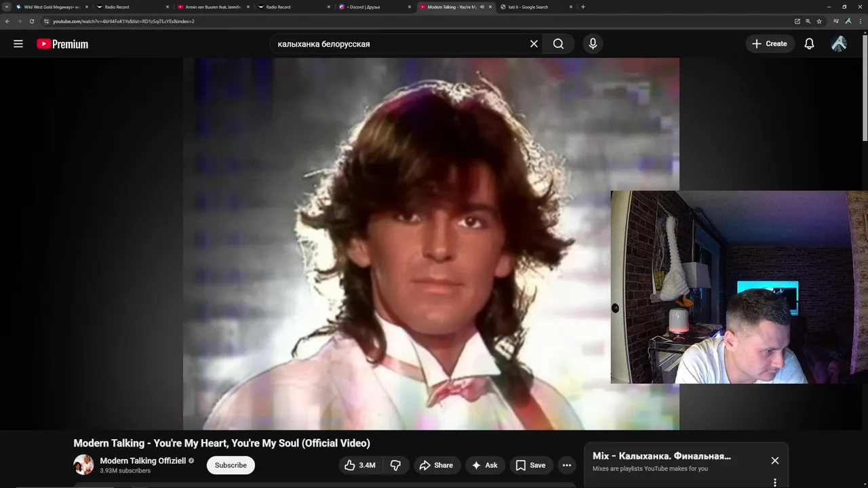Screen dimensions: 868x488
Task: Open zoom level magnifier in address bar
Action: (x=808, y=21)
